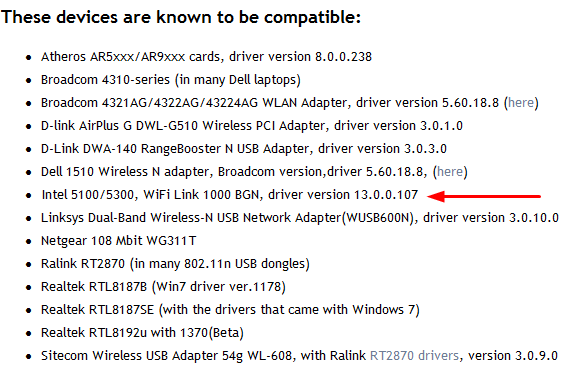Image resolution: width=568 pixels, height=380 pixels.
Task: Select the Realtek RTL8187SE line
Action: coord(230,310)
